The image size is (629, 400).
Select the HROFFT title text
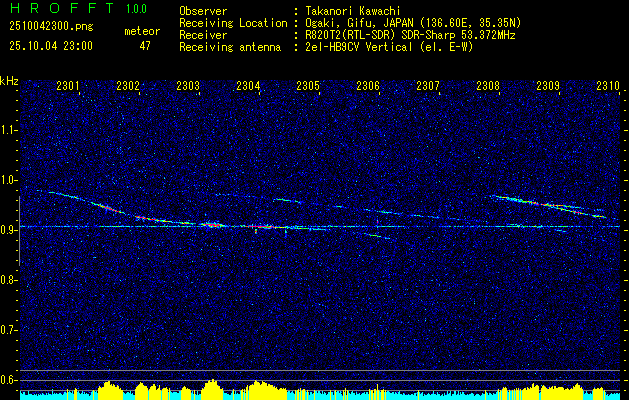[x=61, y=8]
